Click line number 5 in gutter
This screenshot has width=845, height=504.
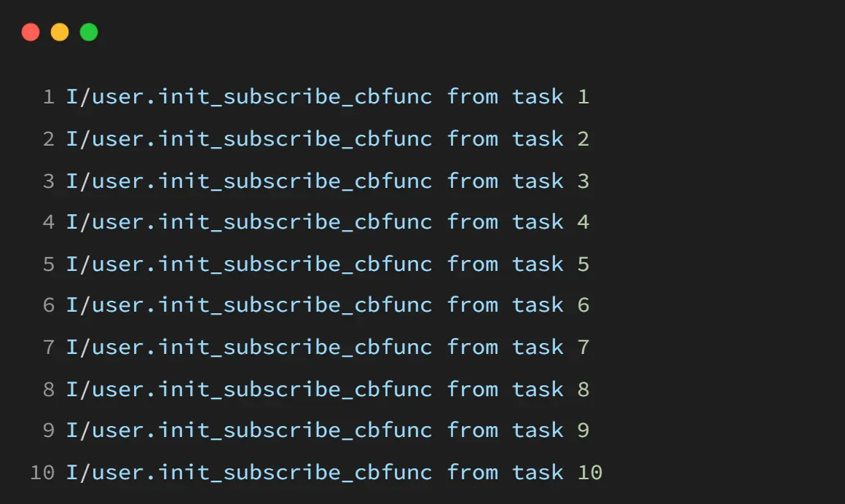point(49,264)
